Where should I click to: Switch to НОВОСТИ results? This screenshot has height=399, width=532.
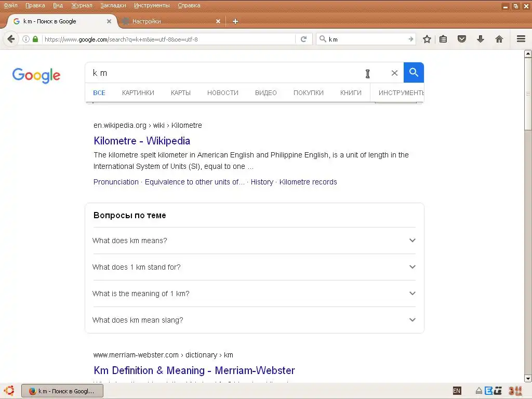(x=222, y=93)
